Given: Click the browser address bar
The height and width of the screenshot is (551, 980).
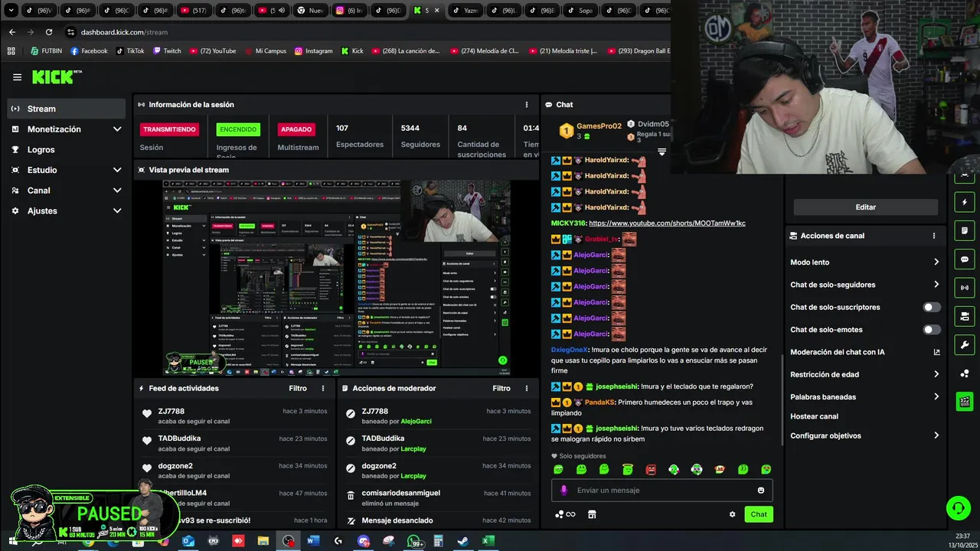Looking at the screenshot, I should click(x=367, y=32).
